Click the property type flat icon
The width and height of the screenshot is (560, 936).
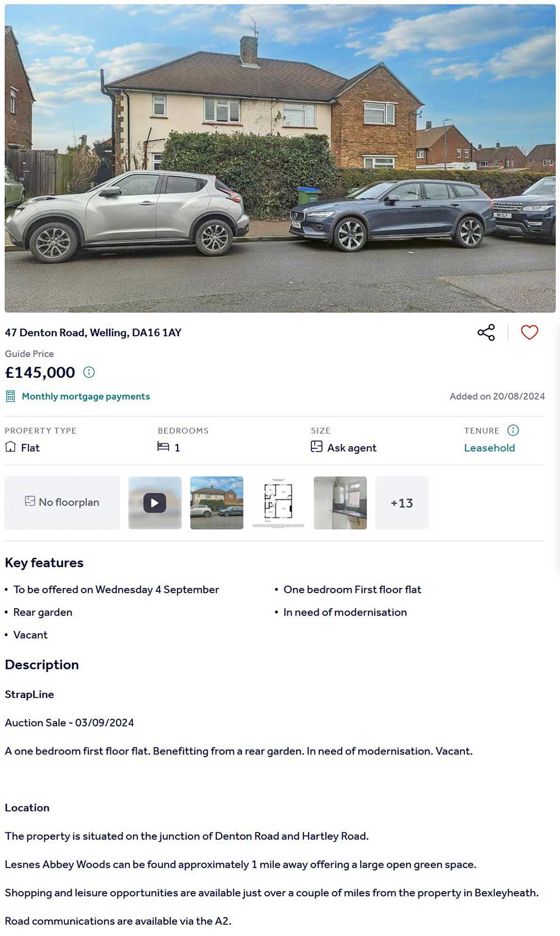click(x=11, y=447)
